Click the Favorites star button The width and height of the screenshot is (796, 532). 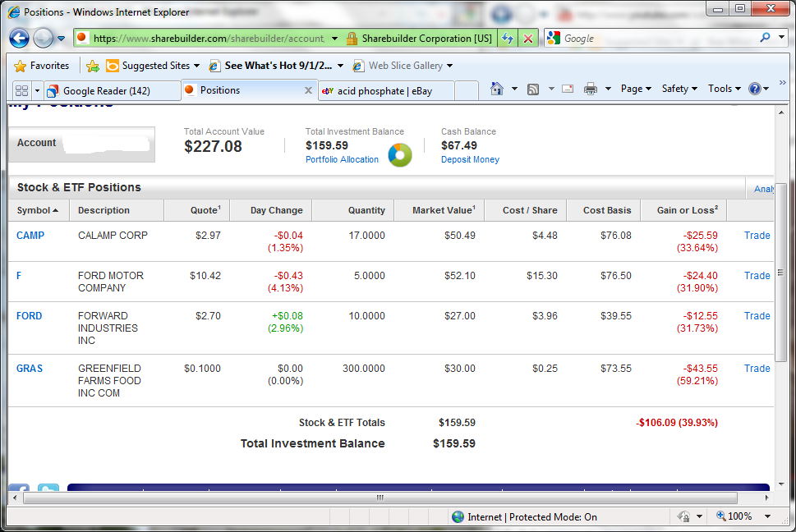click(41, 66)
